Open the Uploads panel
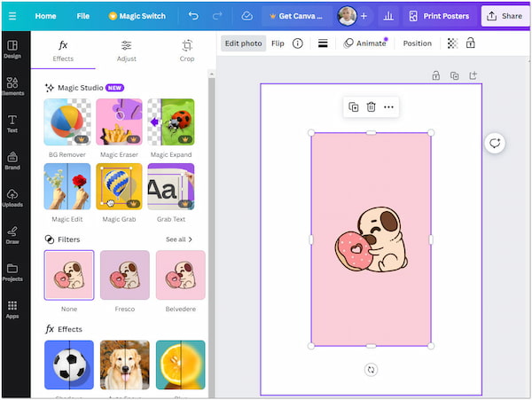This screenshot has width=532, height=400. [x=12, y=197]
